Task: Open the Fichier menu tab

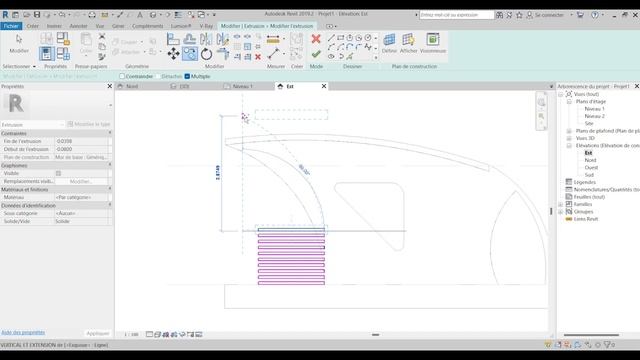Action: coord(11,26)
